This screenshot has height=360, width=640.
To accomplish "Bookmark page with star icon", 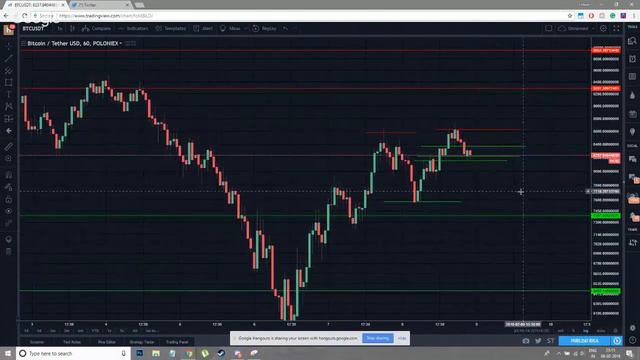I will [570, 16].
